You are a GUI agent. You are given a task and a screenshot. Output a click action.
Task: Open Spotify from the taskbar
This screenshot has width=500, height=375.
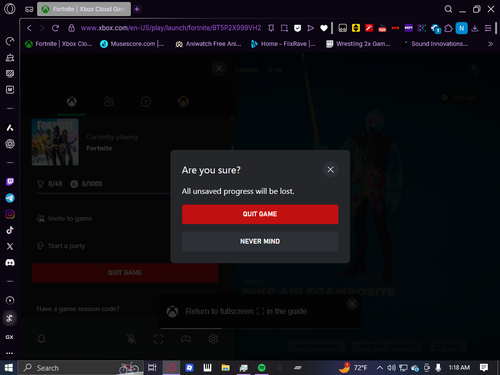pyautogui.click(x=262, y=368)
